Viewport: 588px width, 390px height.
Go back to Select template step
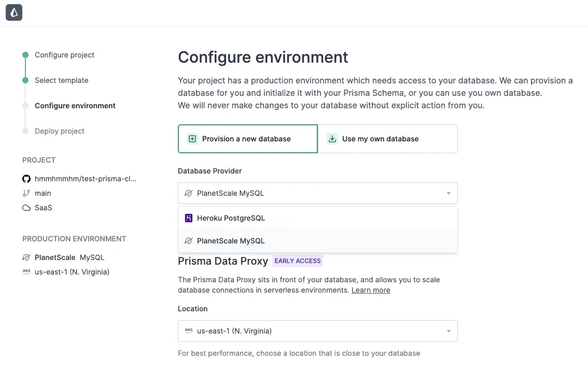click(61, 80)
